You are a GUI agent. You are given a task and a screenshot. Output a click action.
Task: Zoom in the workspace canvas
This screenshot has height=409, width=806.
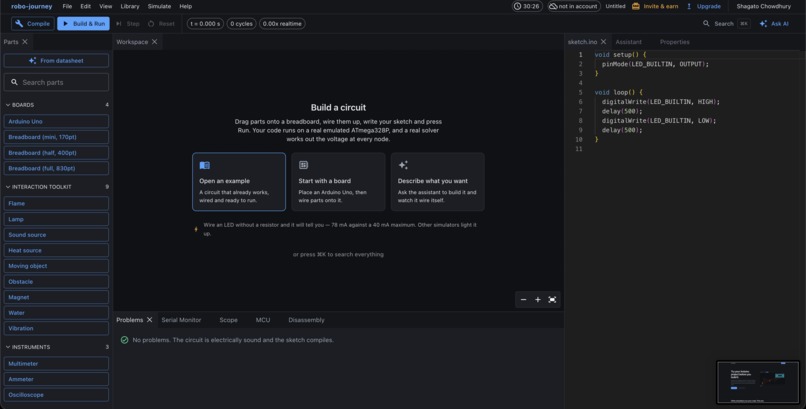538,300
